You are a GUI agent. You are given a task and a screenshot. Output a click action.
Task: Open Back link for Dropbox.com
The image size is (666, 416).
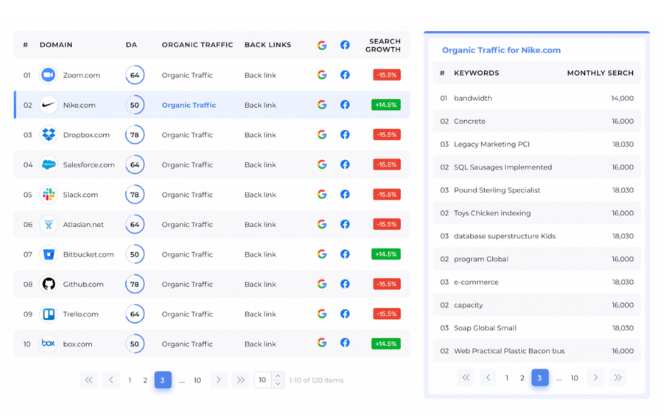(x=260, y=135)
